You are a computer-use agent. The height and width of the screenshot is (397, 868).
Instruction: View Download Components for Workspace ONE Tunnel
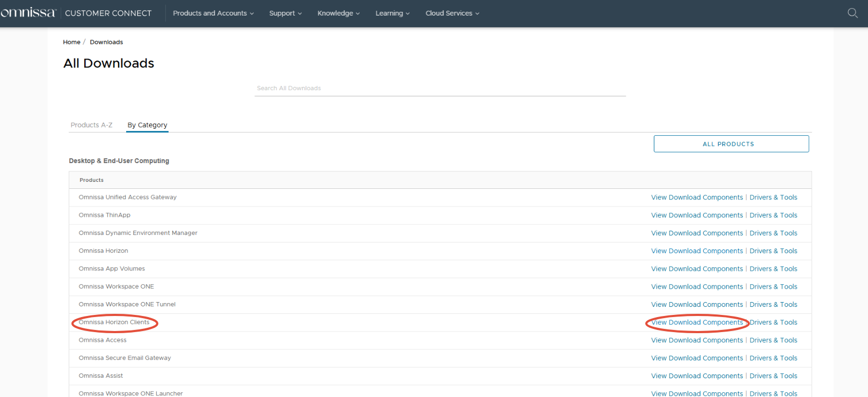(697, 304)
